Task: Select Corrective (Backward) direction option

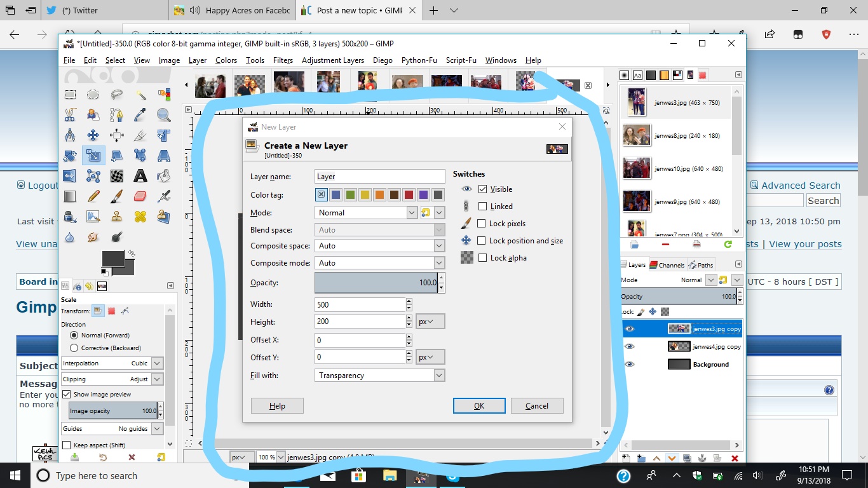Action: tap(74, 348)
